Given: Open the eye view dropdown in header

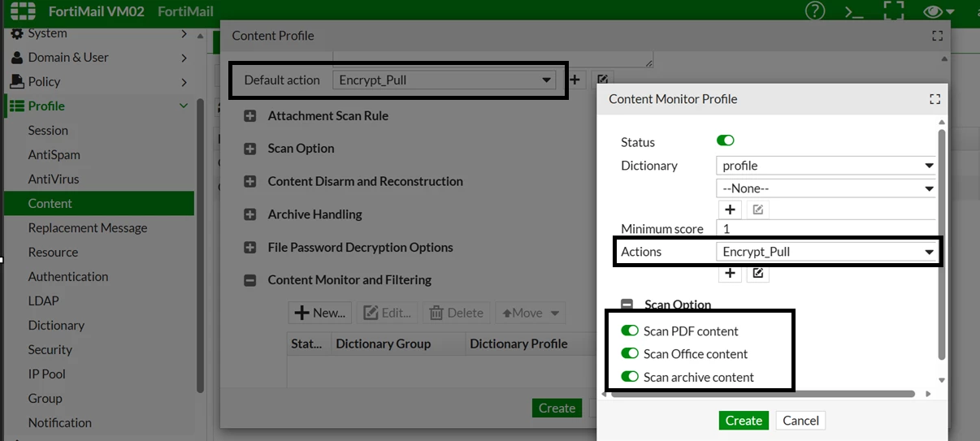Looking at the screenshot, I should click(939, 11).
